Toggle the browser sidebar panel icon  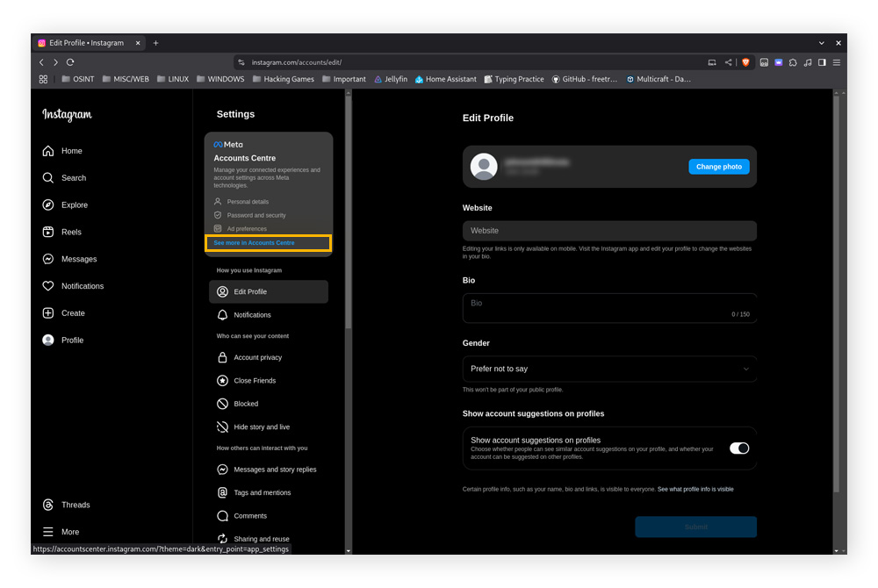click(x=822, y=62)
